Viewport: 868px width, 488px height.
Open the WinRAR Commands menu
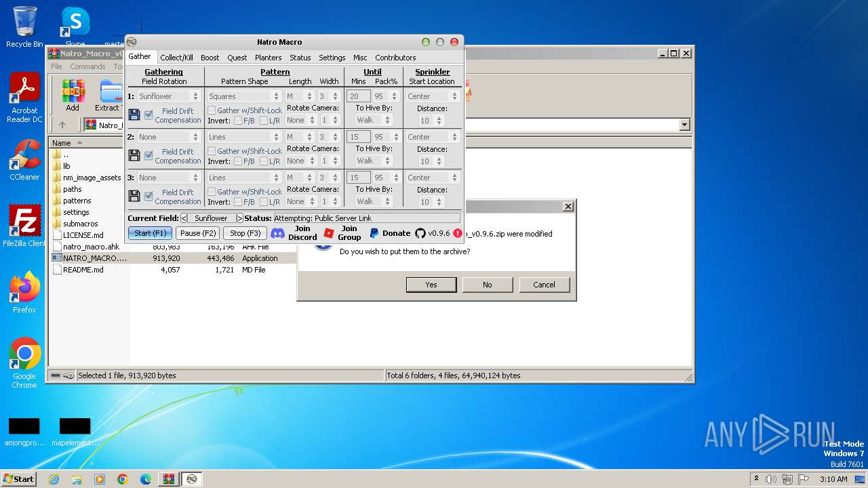87,66
